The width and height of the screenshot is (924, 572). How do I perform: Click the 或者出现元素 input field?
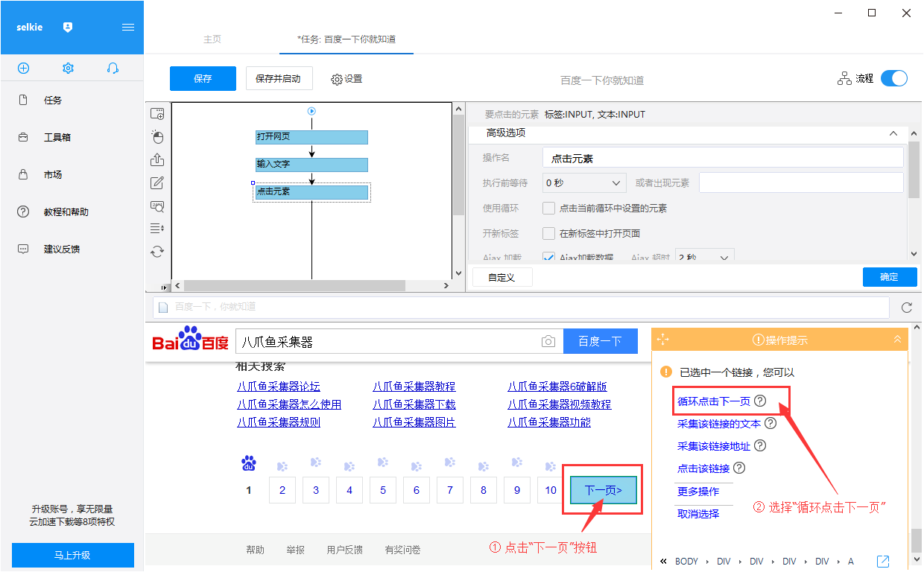pyautogui.click(x=801, y=182)
